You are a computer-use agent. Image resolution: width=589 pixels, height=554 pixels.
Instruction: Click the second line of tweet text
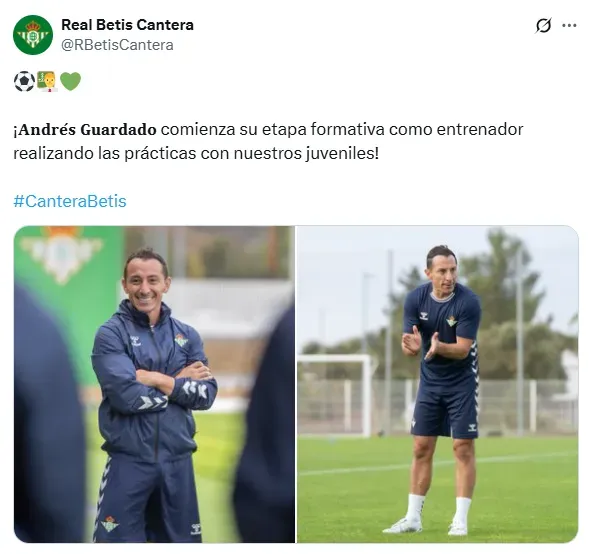coord(196,153)
